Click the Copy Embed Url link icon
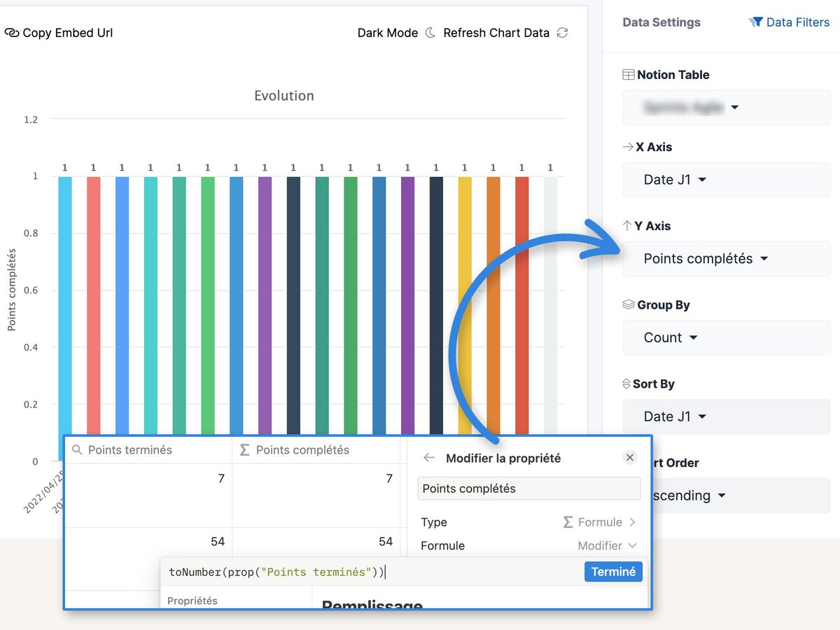The width and height of the screenshot is (840, 630). pos(11,33)
